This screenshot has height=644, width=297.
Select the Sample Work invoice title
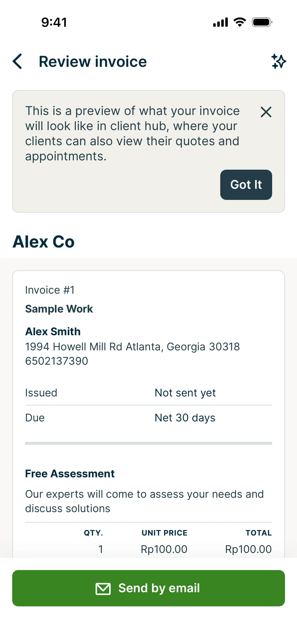tap(59, 309)
